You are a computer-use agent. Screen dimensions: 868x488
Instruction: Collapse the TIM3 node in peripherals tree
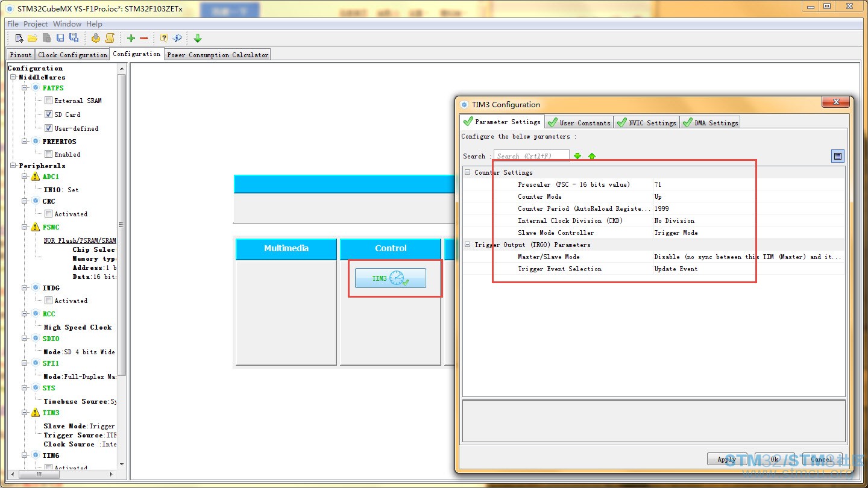pyautogui.click(x=25, y=413)
